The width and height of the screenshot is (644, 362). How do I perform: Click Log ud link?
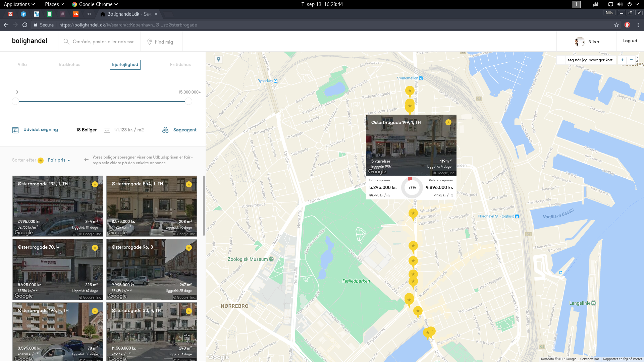coord(630,41)
